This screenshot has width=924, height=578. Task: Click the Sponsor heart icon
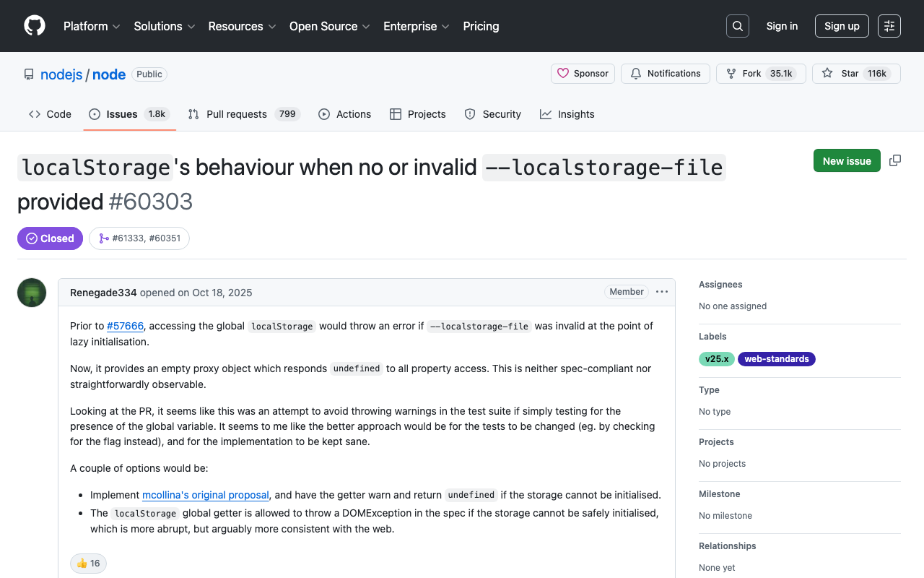(564, 73)
